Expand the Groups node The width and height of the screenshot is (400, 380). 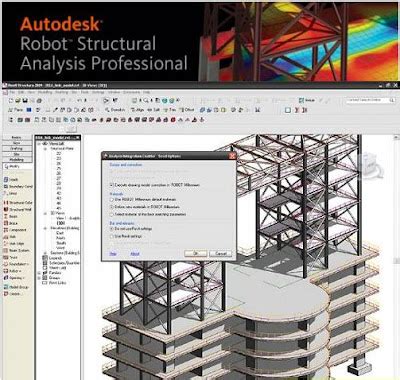[39, 278]
